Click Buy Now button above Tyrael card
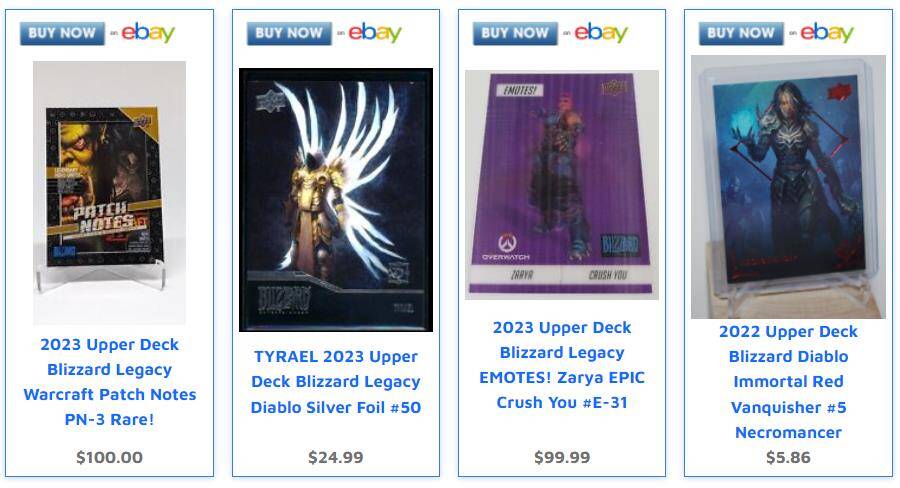900x488 pixels. click(289, 33)
